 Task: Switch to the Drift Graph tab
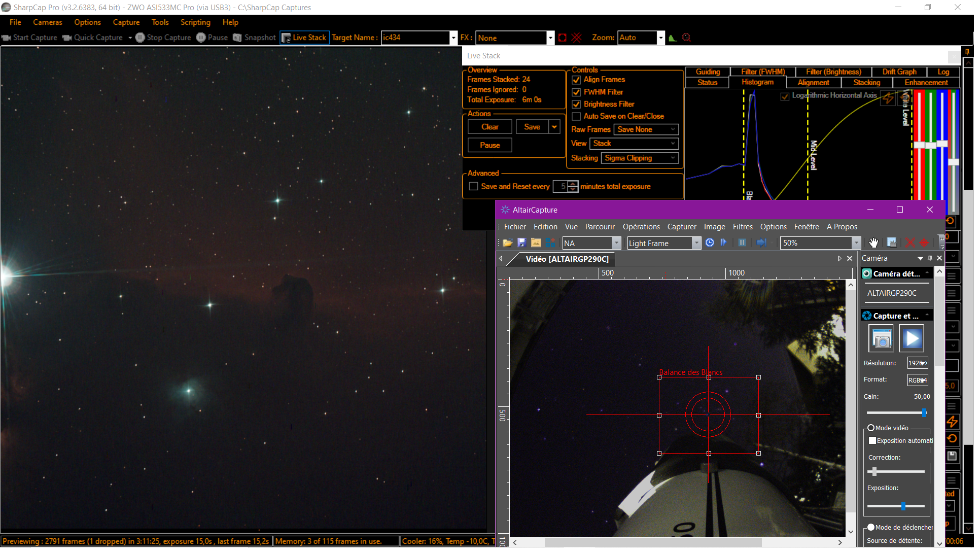click(x=899, y=72)
